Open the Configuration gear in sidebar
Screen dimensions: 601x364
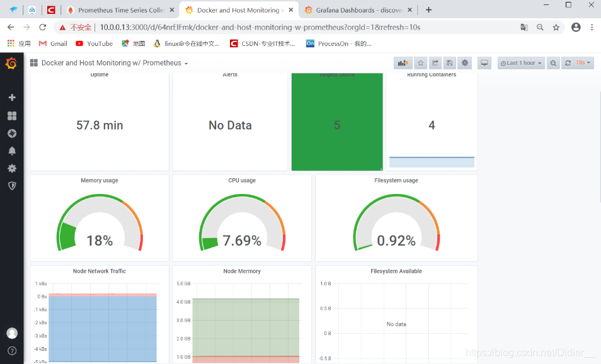[x=12, y=168]
